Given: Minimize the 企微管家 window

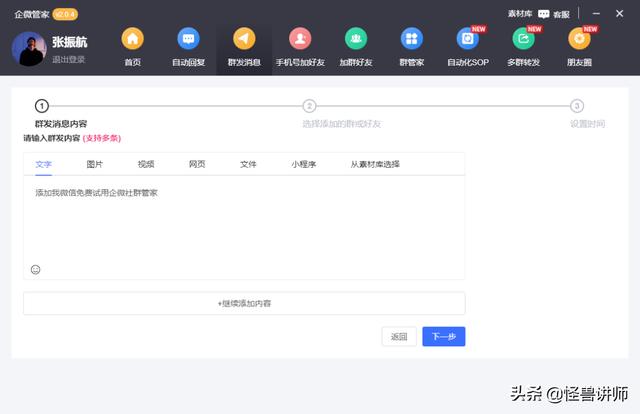Looking at the screenshot, I should coord(596,13).
